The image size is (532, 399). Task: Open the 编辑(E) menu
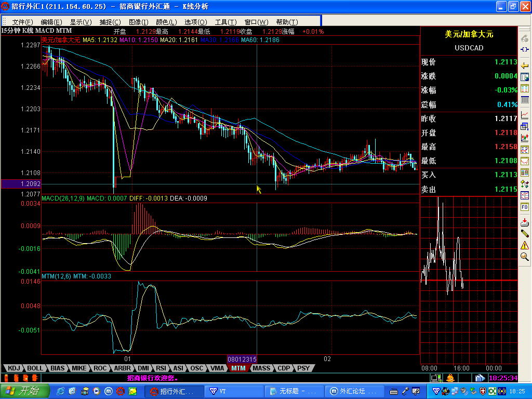click(x=51, y=22)
